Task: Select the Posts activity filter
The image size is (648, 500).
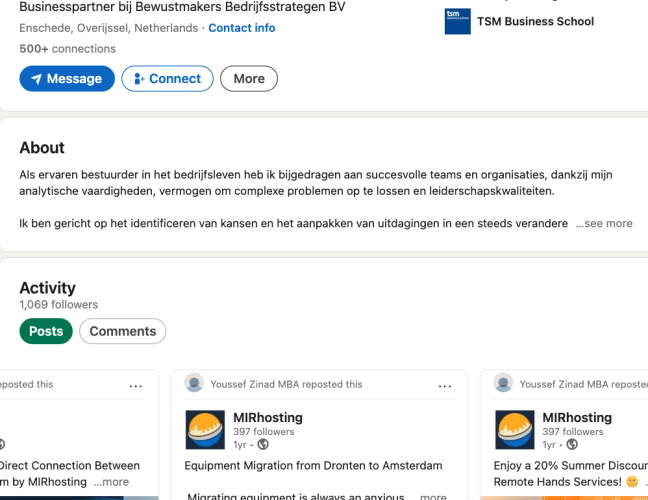Action: point(46,331)
